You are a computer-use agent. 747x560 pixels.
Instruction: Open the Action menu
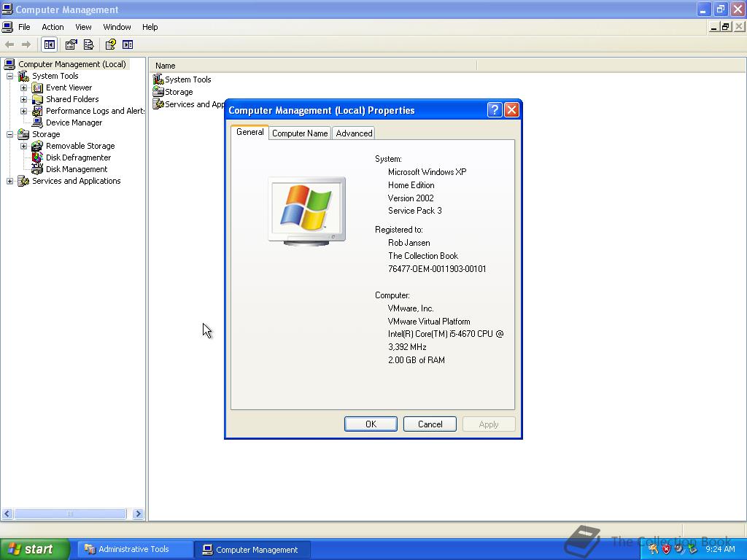(x=53, y=27)
